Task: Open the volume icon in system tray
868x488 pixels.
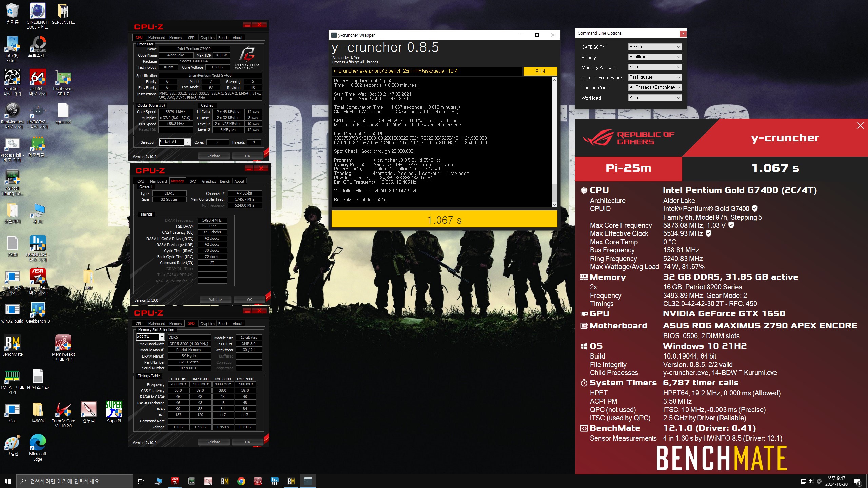Action: click(x=811, y=481)
